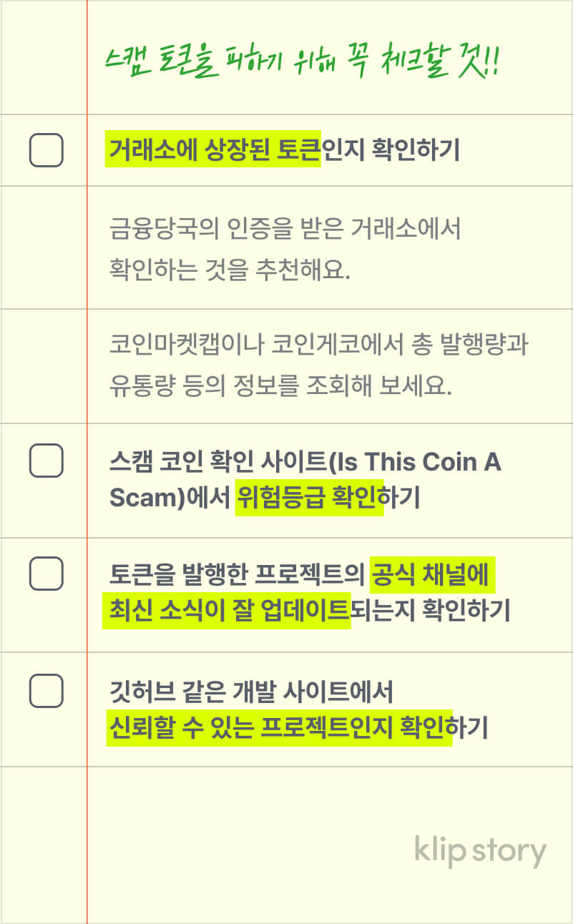Click the line 금융당국의 인증을 받은 거래소에서
This screenshot has height=924, width=573.
click(285, 230)
